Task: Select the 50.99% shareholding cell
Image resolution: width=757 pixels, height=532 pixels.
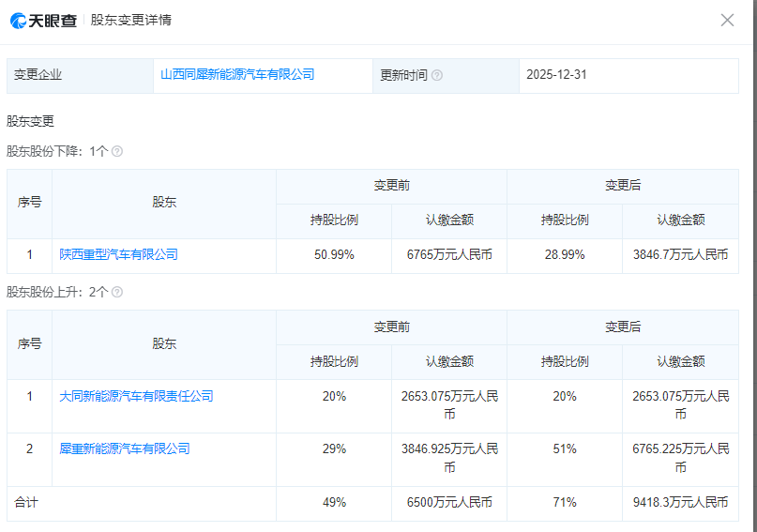Action: (x=334, y=254)
